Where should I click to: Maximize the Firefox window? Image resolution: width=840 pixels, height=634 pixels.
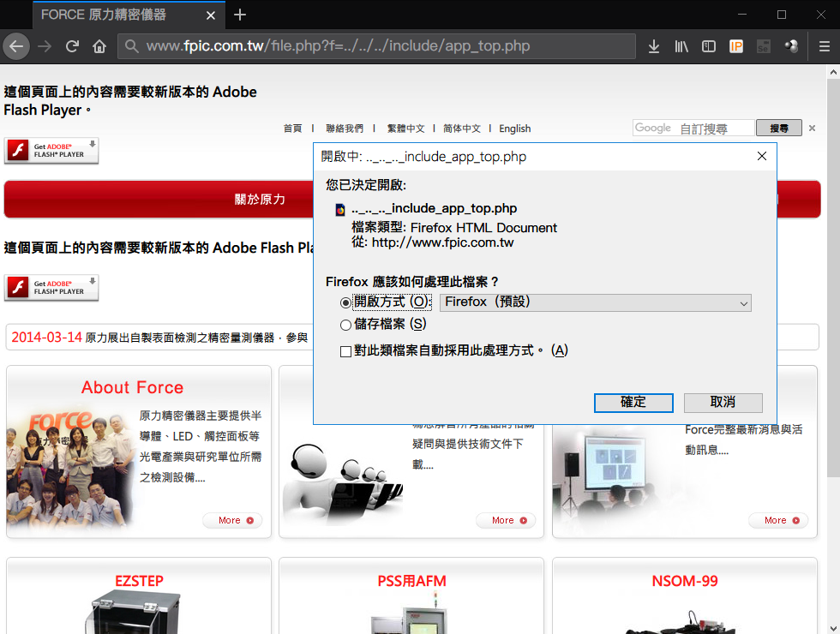click(782, 15)
